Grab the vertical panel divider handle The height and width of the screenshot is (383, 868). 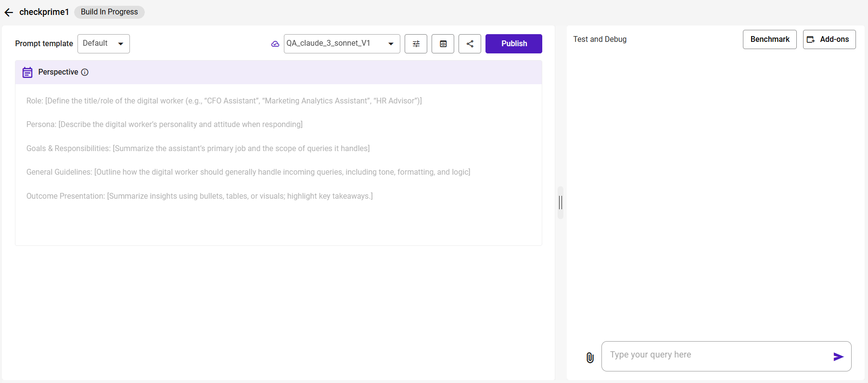point(560,203)
